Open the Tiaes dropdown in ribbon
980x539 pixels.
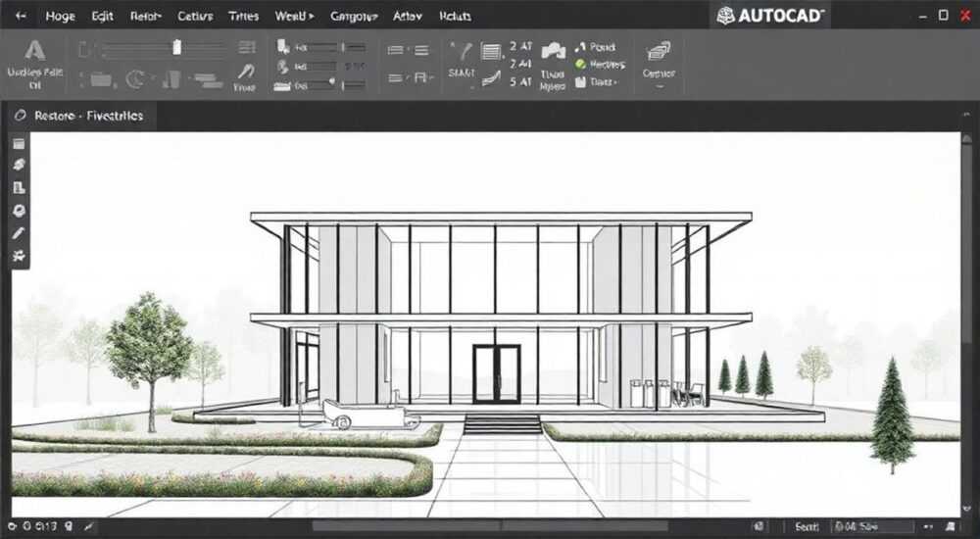tap(602, 82)
